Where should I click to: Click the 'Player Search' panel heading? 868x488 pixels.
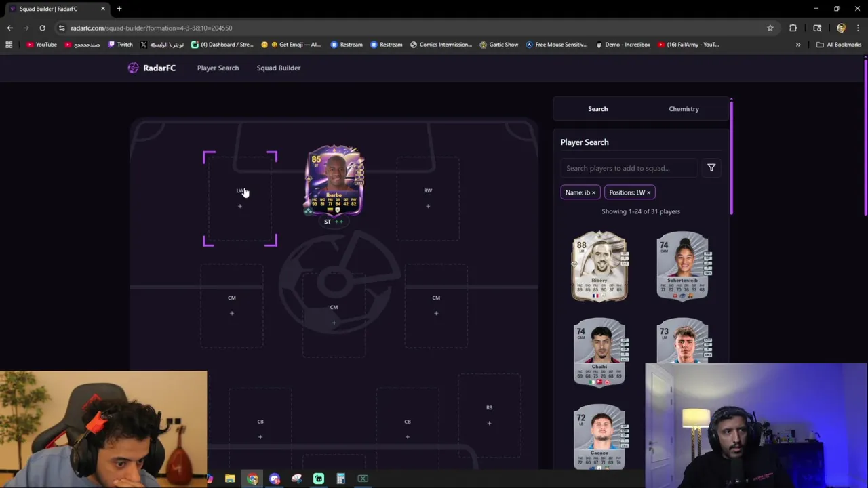coord(585,142)
